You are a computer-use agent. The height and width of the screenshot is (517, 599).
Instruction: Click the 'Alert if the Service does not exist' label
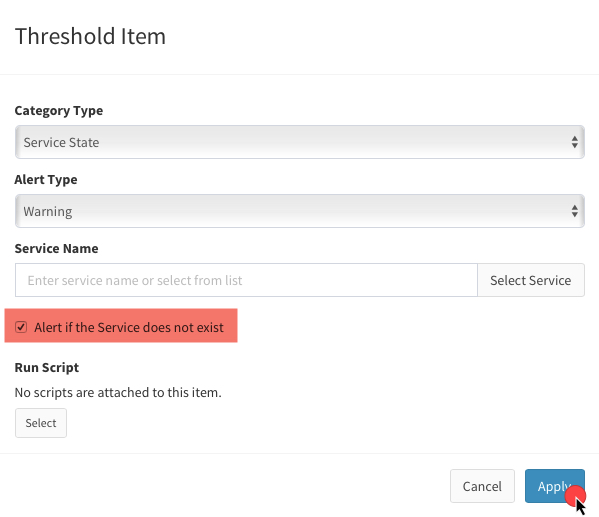(129, 327)
